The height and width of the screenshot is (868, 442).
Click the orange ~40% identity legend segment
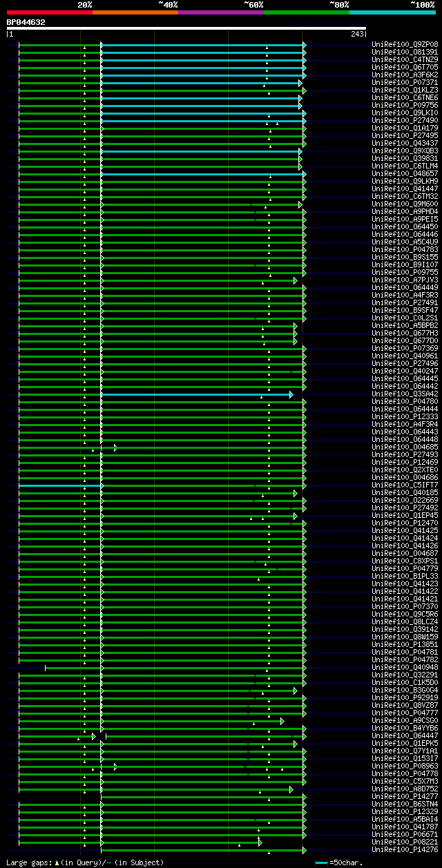(x=135, y=12)
